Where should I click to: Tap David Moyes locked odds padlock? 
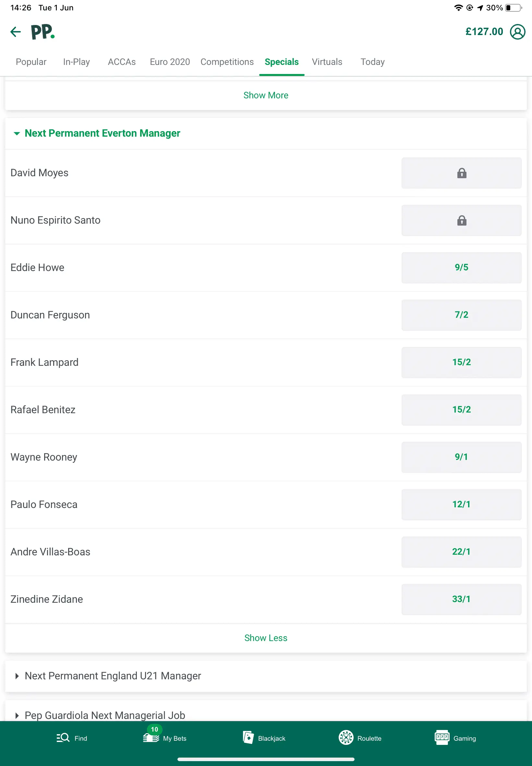pos(461,173)
